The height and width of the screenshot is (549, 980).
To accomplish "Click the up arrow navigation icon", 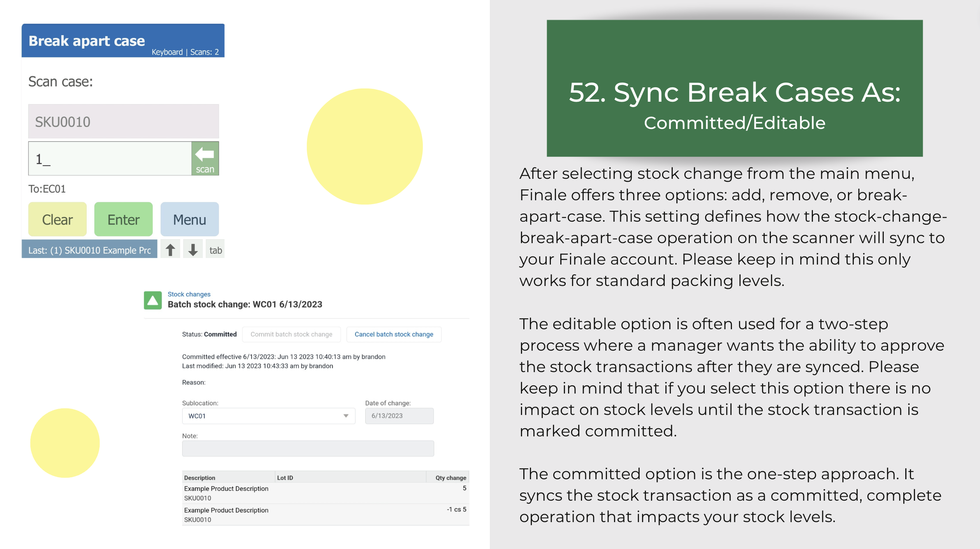I will point(170,249).
